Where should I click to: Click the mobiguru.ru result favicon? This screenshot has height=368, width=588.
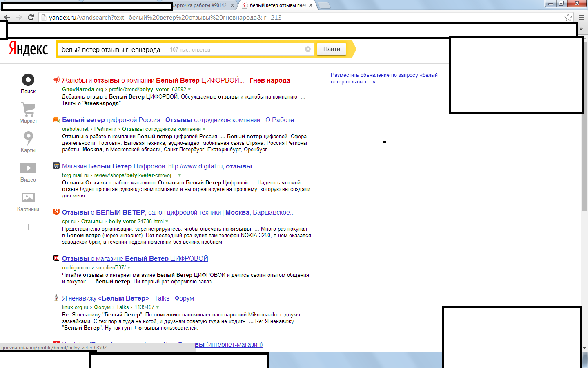coord(56,258)
